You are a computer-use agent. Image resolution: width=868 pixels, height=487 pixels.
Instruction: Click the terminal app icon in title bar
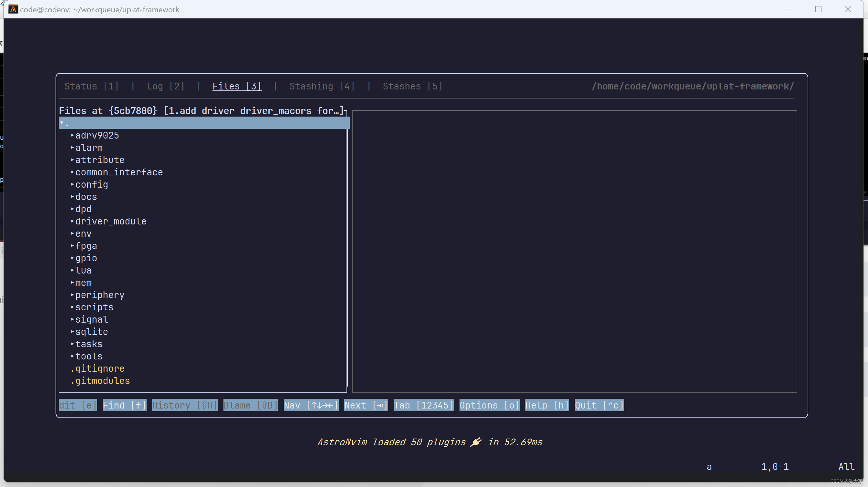(13, 9)
